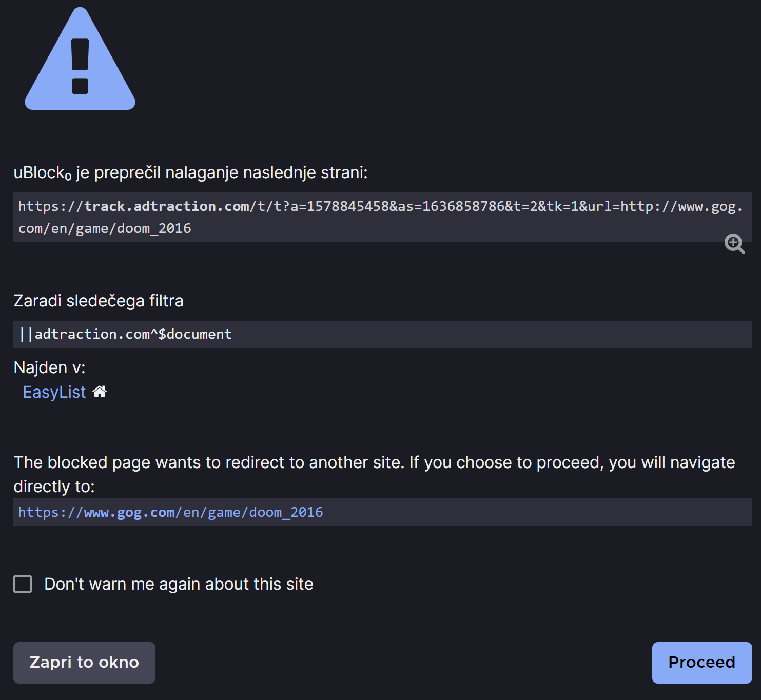
Task: Open the EasyList home page icon
Action: [100, 392]
